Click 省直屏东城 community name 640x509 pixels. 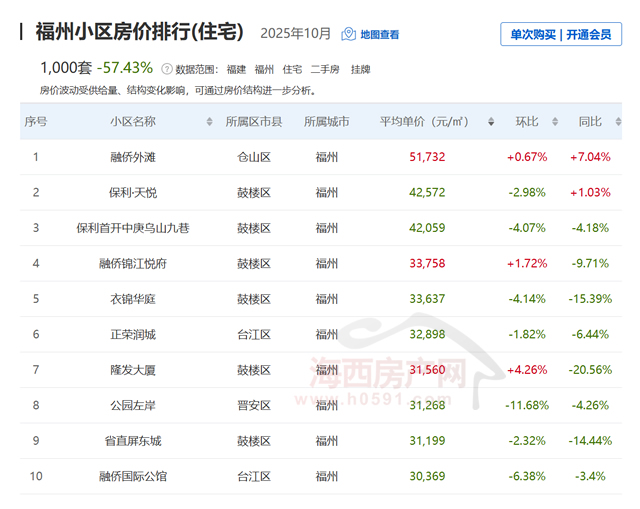coord(133,440)
